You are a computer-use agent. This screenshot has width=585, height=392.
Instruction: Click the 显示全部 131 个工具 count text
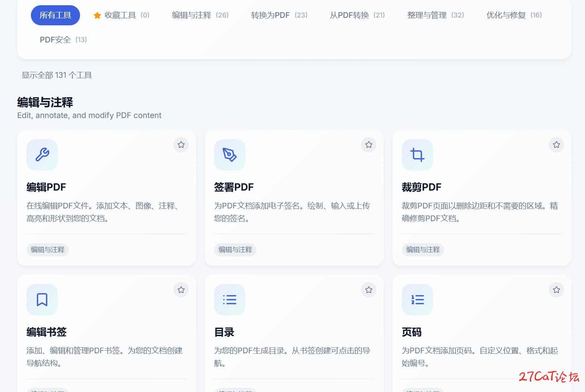pyautogui.click(x=57, y=75)
